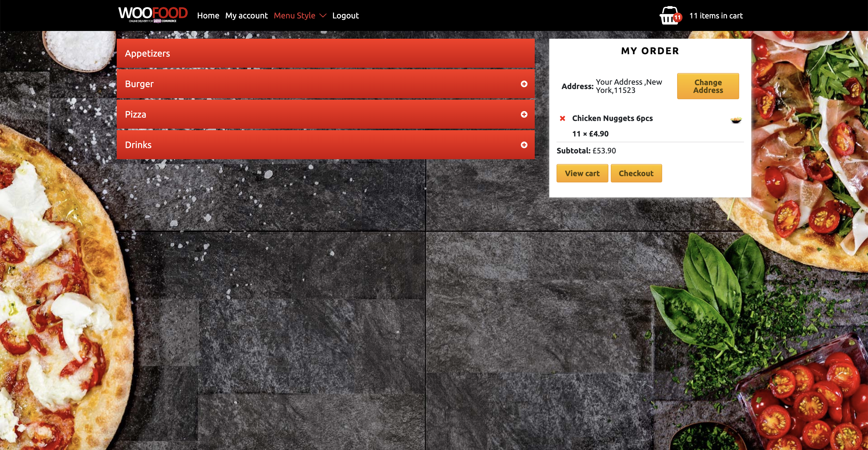The height and width of the screenshot is (450, 868).
Task: Click the Burger category title
Action: tap(139, 84)
